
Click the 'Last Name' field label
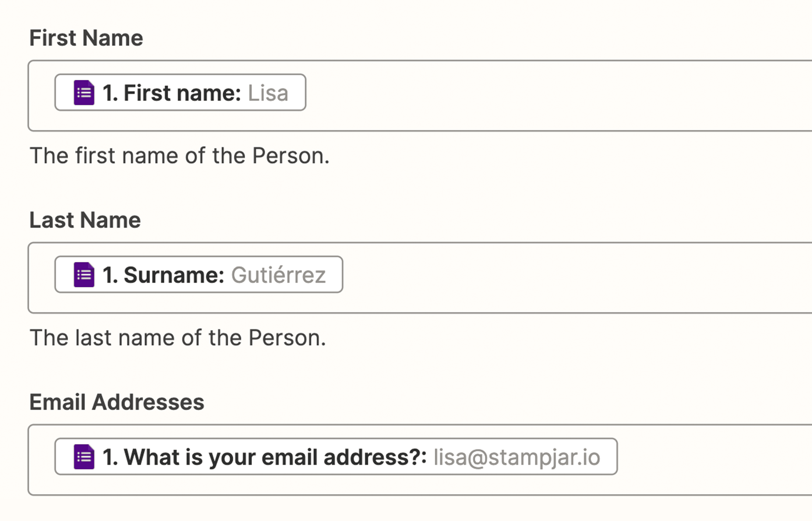[x=85, y=220]
